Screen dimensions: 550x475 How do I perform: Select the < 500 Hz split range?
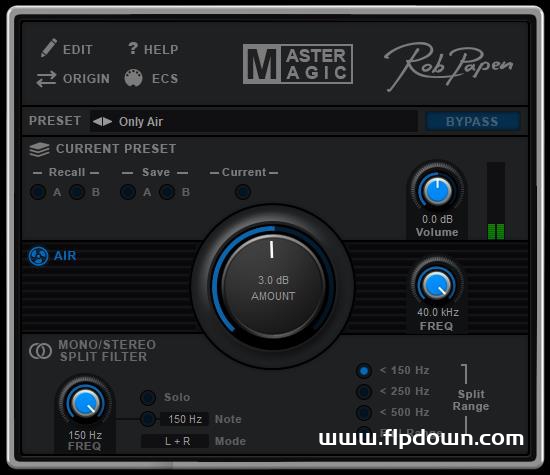pyautogui.click(x=364, y=413)
